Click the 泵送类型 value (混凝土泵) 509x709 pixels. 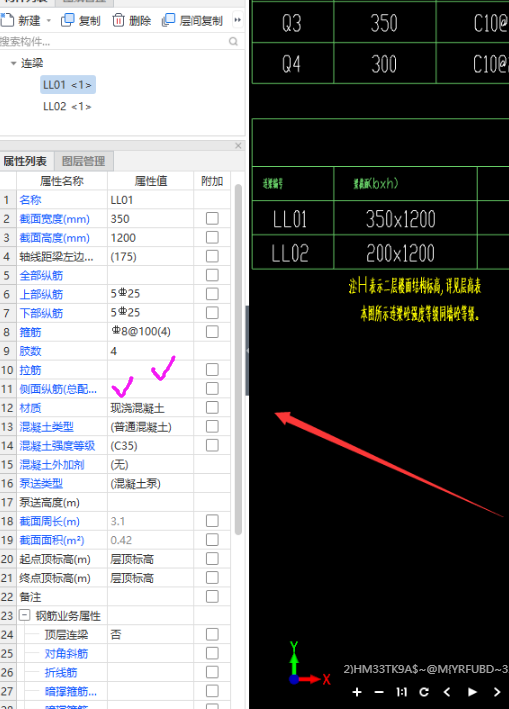click(x=151, y=483)
